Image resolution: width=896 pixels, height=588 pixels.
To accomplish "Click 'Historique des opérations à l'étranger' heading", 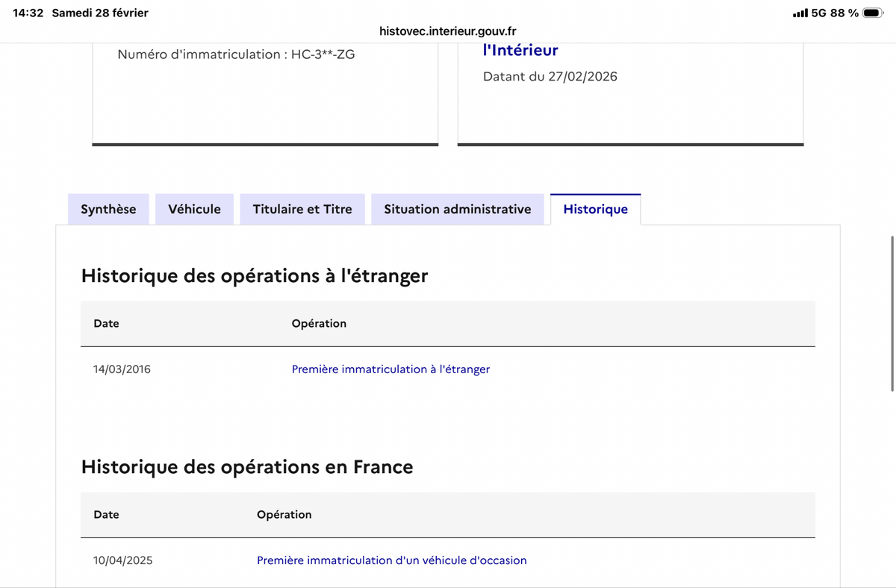I will tap(255, 275).
